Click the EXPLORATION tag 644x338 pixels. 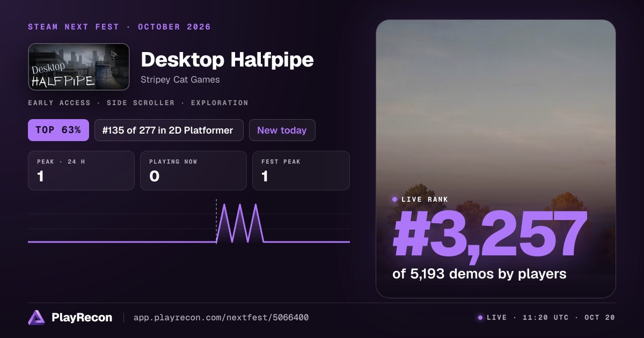click(219, 102)
